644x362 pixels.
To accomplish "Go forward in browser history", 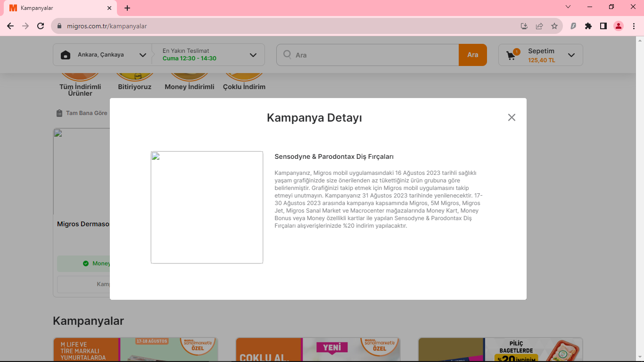I will point(25,26).
